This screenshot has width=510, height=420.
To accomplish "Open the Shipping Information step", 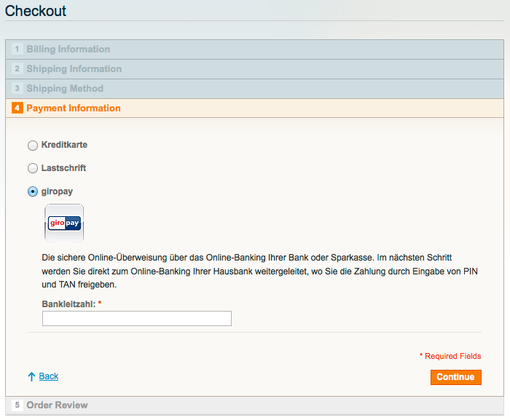I will [x=254, y=69].
